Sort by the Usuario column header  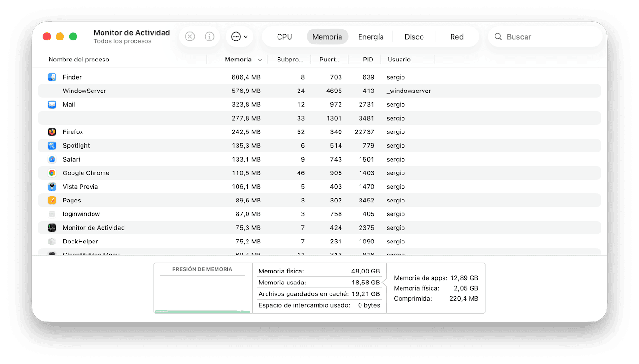(399, 60)
